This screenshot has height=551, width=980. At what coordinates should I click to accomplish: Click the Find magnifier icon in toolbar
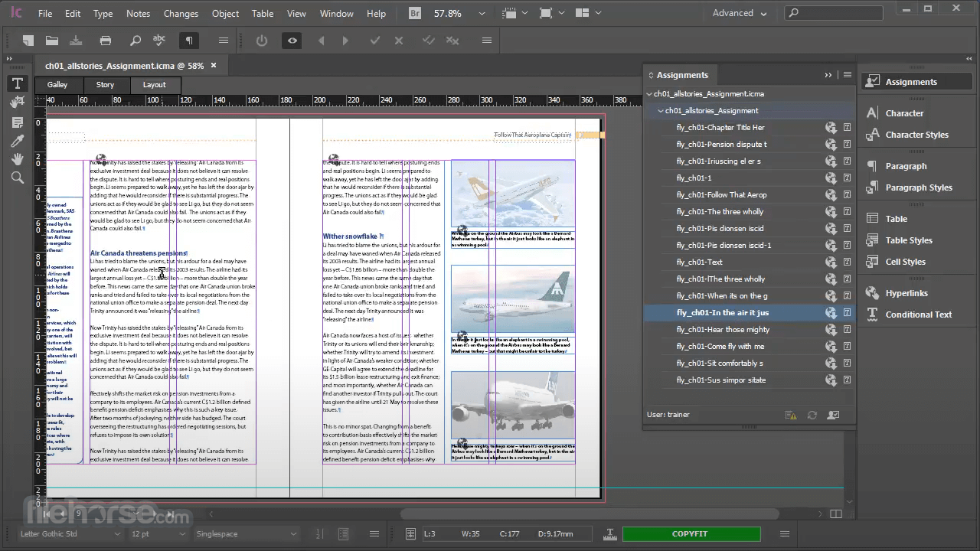click(x=135, y=41)
